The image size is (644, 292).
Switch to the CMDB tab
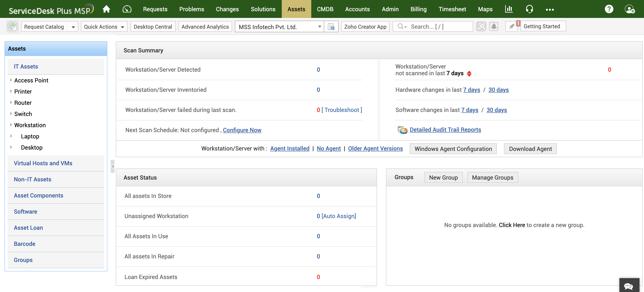(325, 9)
